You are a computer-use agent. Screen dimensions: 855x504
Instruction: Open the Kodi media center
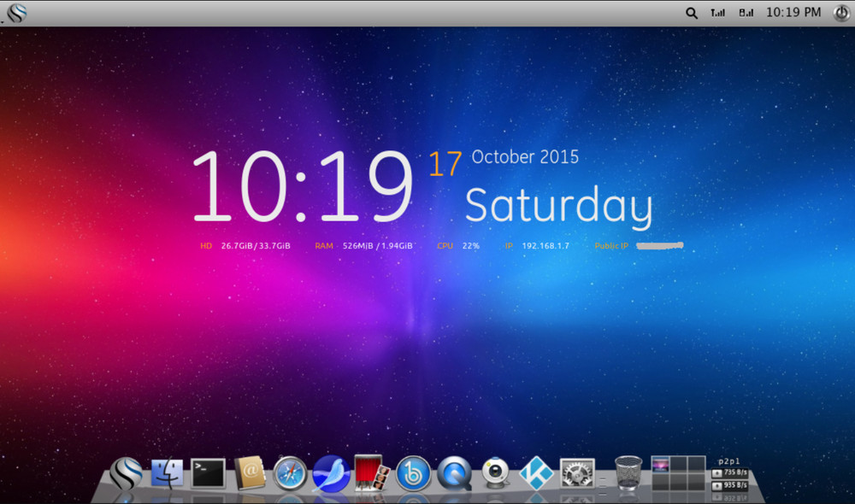point(536,471)
